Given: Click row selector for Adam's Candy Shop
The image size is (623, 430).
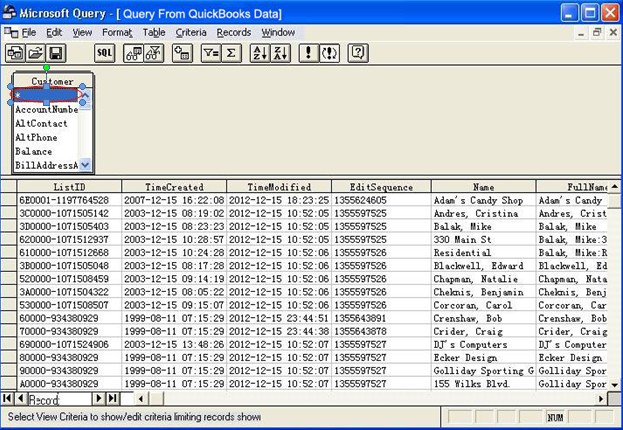Looking at the screenshot, I should (8, 200).
